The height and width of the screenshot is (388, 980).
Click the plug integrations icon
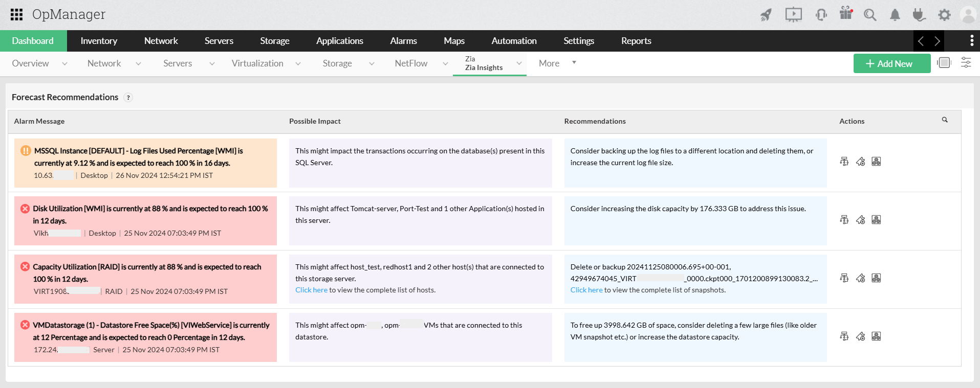[x=919, y=15]
